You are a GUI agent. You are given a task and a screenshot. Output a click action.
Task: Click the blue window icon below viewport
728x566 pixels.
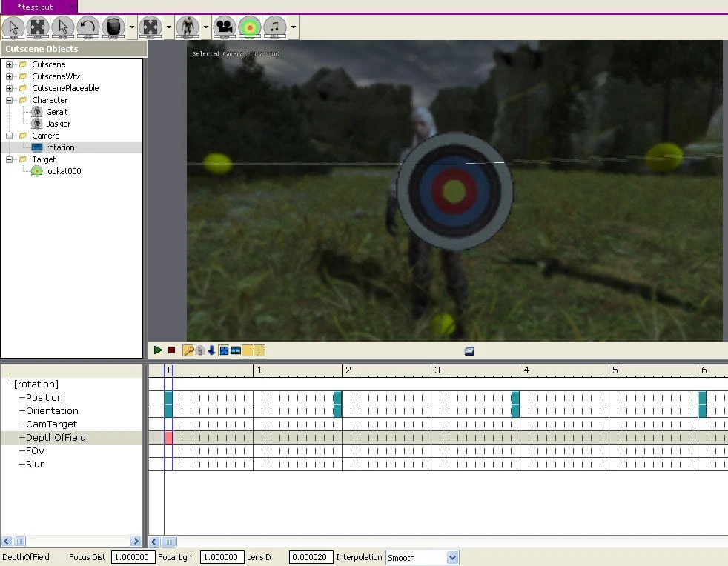(469, 351)
